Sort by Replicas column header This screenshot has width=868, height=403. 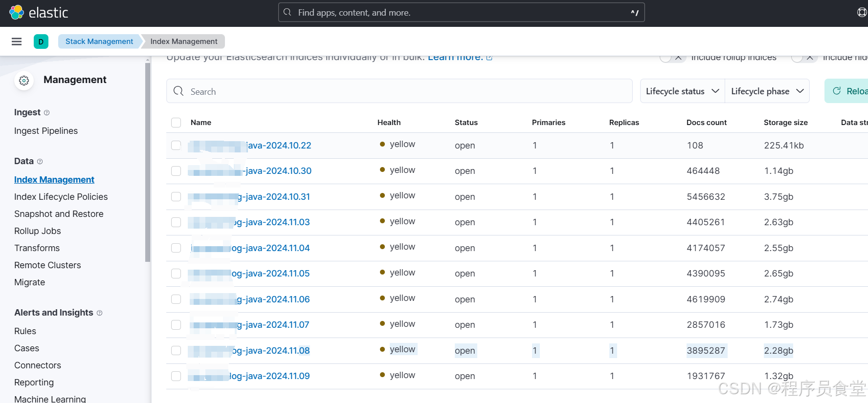624,123
